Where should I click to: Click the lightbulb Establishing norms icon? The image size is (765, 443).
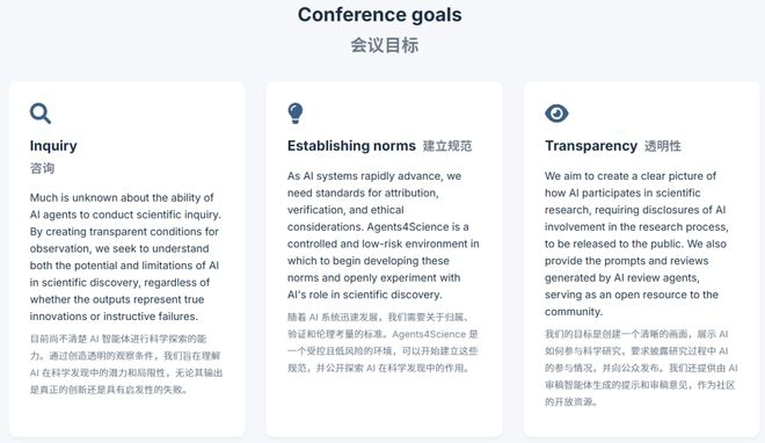coord(295,113)
